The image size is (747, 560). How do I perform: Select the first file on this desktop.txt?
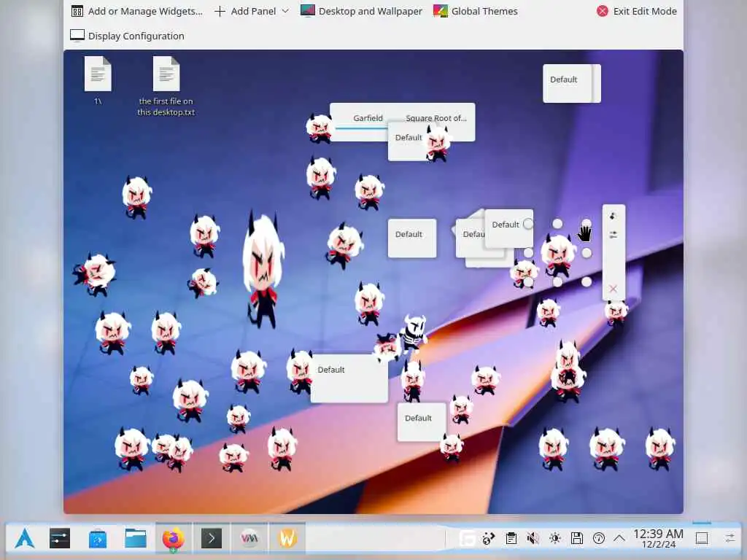166,86
